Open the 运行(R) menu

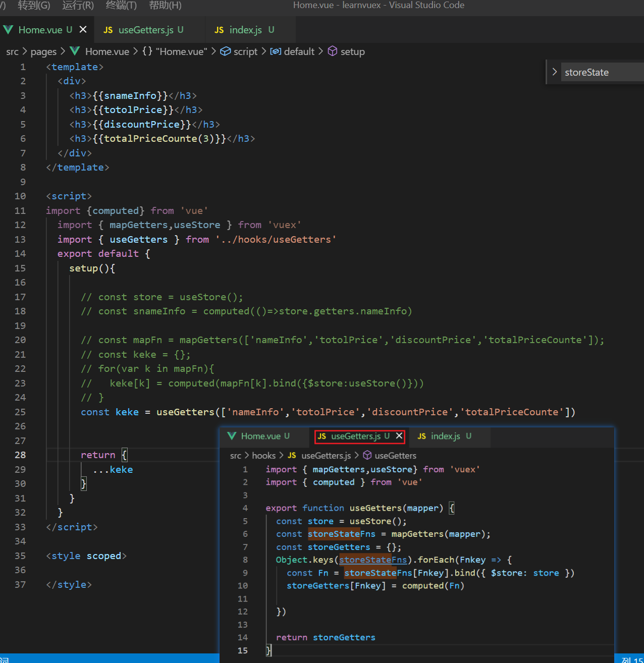pyautogui.click(x=78, y=6)
